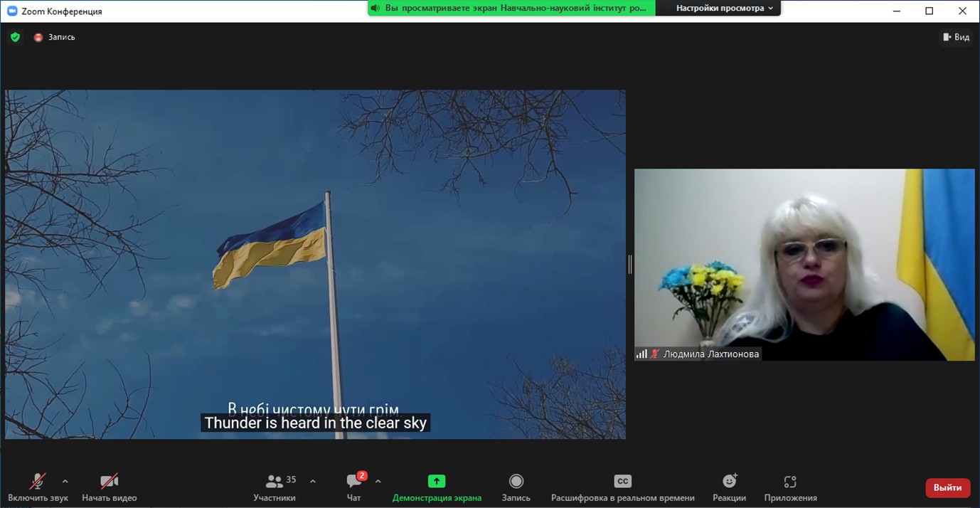The width and height of the screenshot is (980, 508).
Task: Open the Реакции reactions menu
Action: (729, 487)
